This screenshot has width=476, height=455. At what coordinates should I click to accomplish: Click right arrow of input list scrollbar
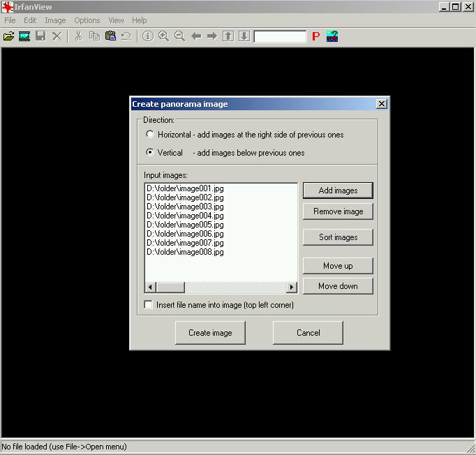292,288
